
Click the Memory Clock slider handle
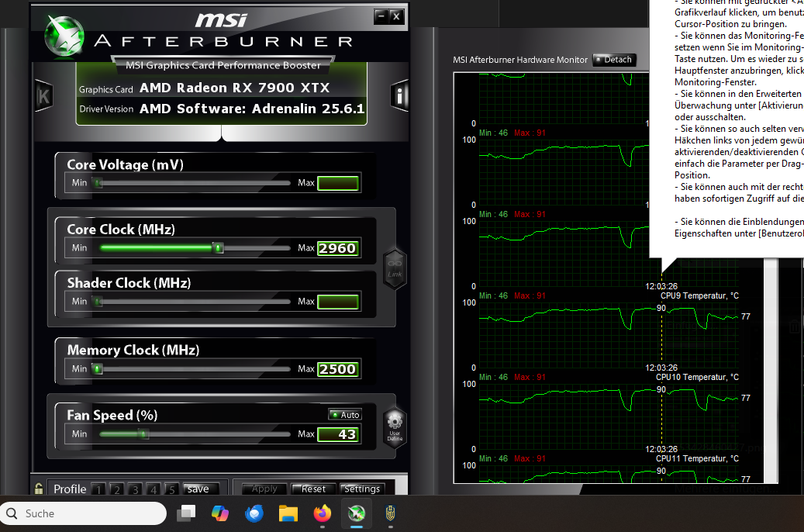tap(98, 369)
